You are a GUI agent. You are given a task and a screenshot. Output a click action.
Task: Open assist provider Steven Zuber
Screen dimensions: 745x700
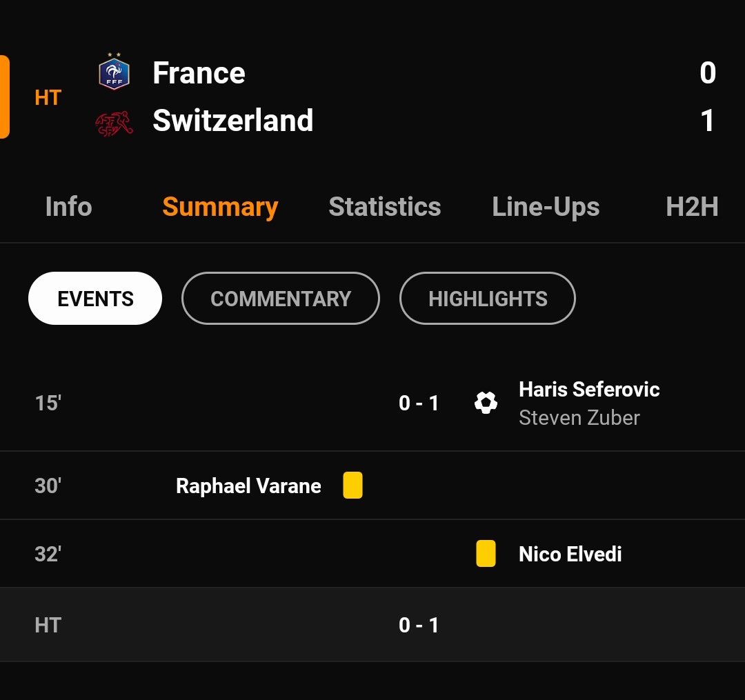point(579,418)
